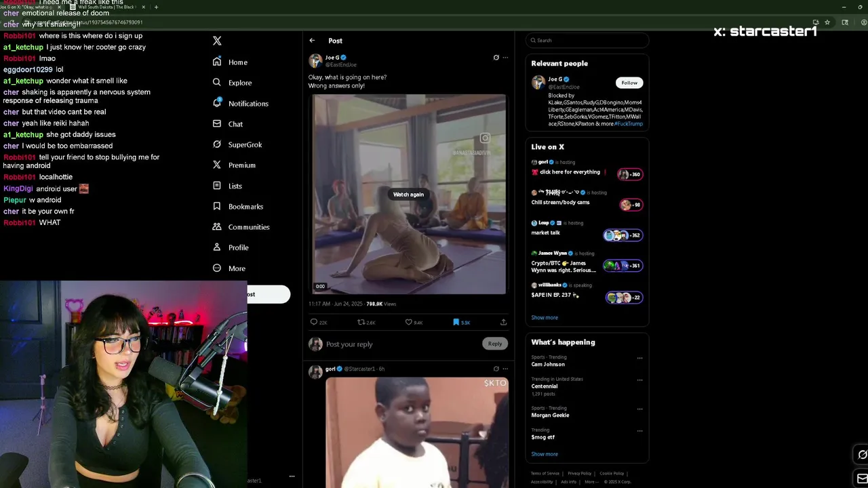Open more options for Centennial trend
868x488 pixels.
639,380
